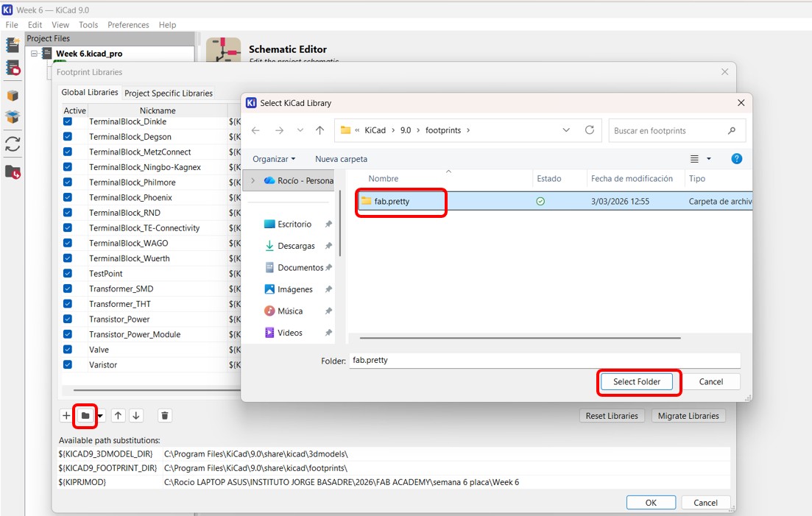Click the Folder name input field
The height and width of the screenshot is (516, 812).
point(545,360)
